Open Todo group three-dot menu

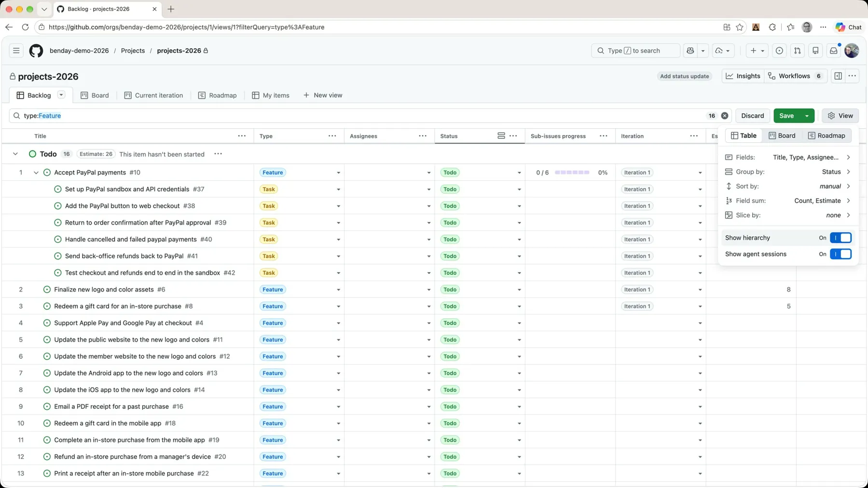tap(218, 154)
